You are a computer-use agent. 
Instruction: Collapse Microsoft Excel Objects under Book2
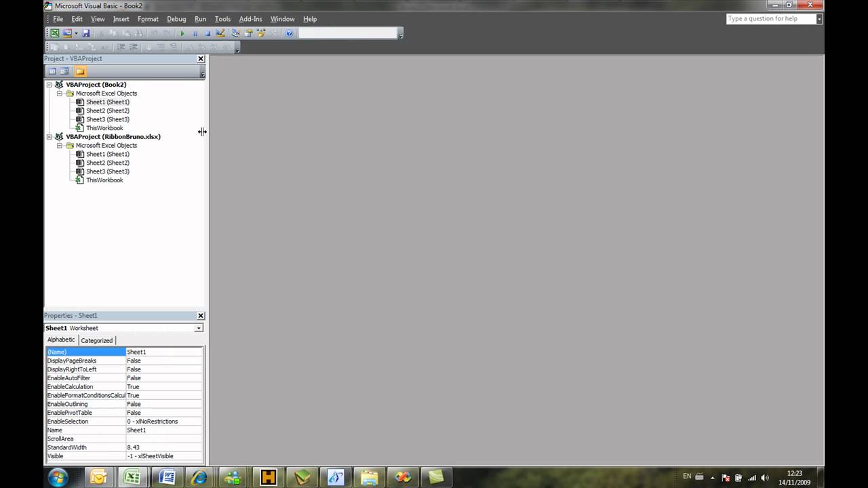tap(59, 94)
